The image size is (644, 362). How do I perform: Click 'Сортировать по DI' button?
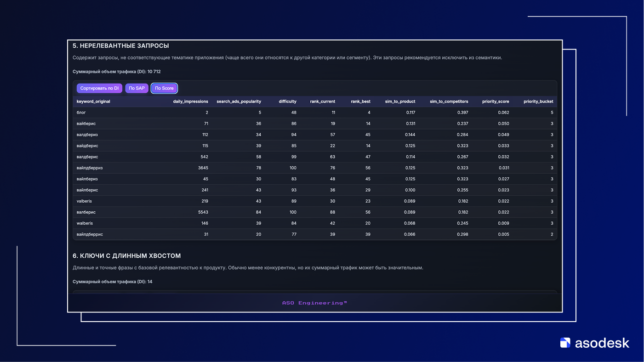coord(99,88)
